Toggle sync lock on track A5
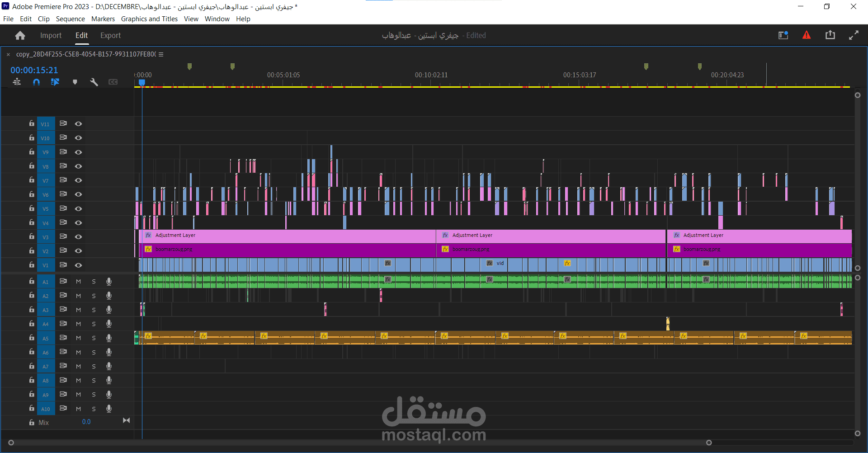Viewport: 868px width, 453px height. click(63, 338)
